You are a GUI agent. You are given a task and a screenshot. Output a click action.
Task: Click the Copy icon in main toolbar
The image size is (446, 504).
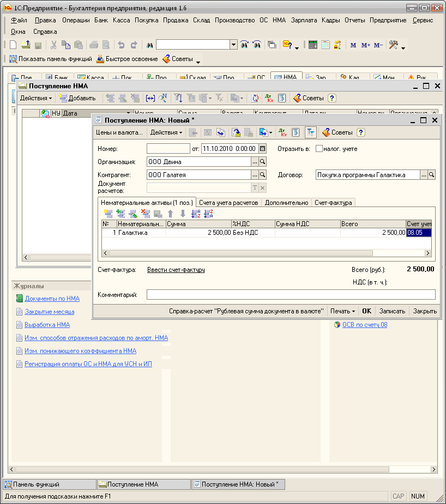66,45
